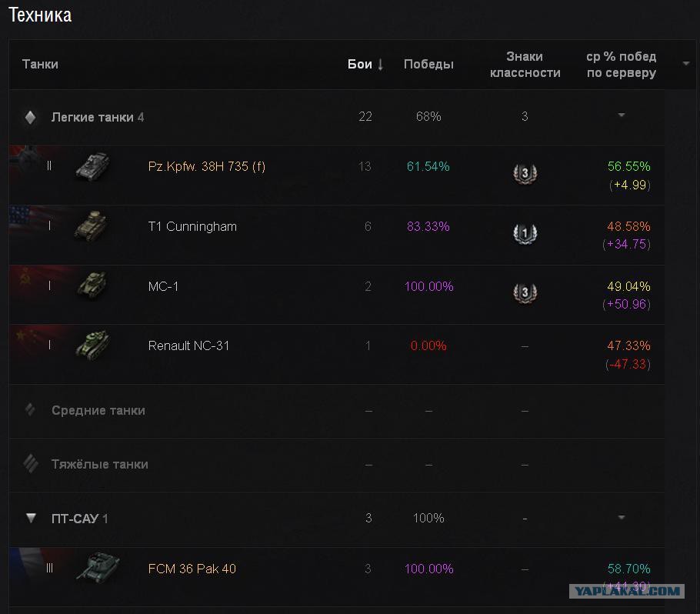
Task: Expand the Средние танки group
Action: click(x=31, y=410)
